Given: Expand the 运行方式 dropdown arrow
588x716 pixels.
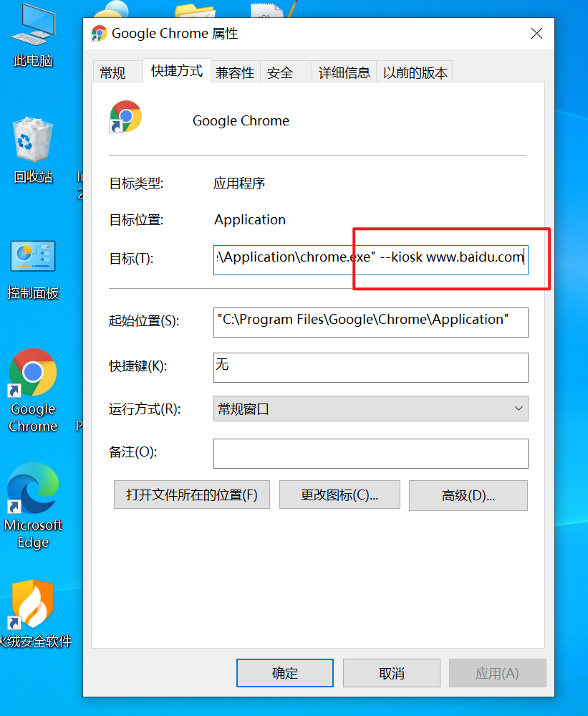Looking at the screenshot, I should point(519,409).
